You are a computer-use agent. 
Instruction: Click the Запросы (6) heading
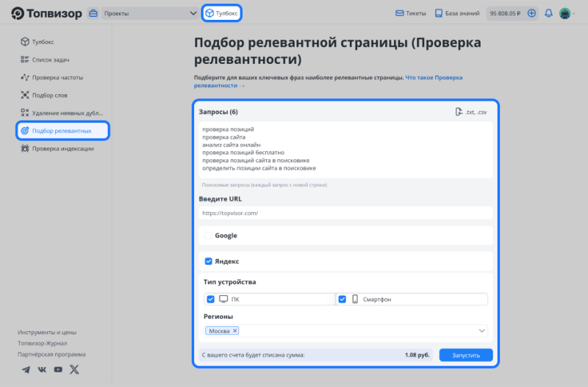218,112
